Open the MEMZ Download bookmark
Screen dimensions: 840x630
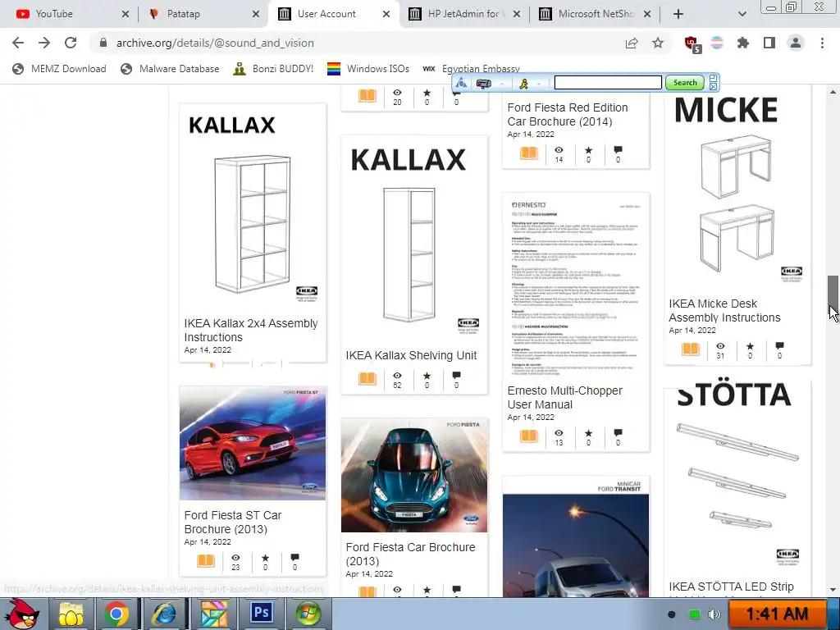click(59, 69)
